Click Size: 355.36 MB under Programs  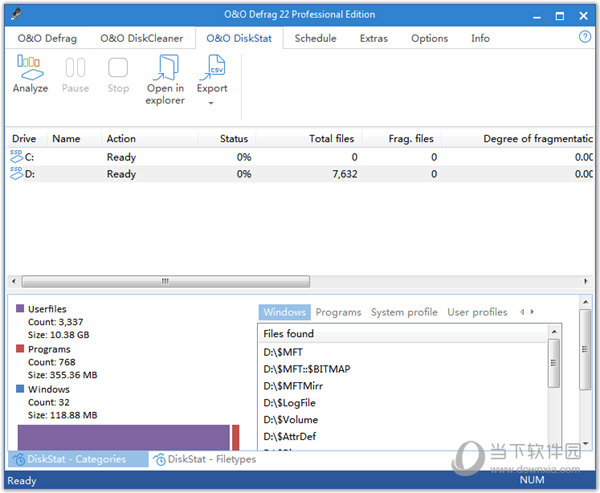click(62, 375)
